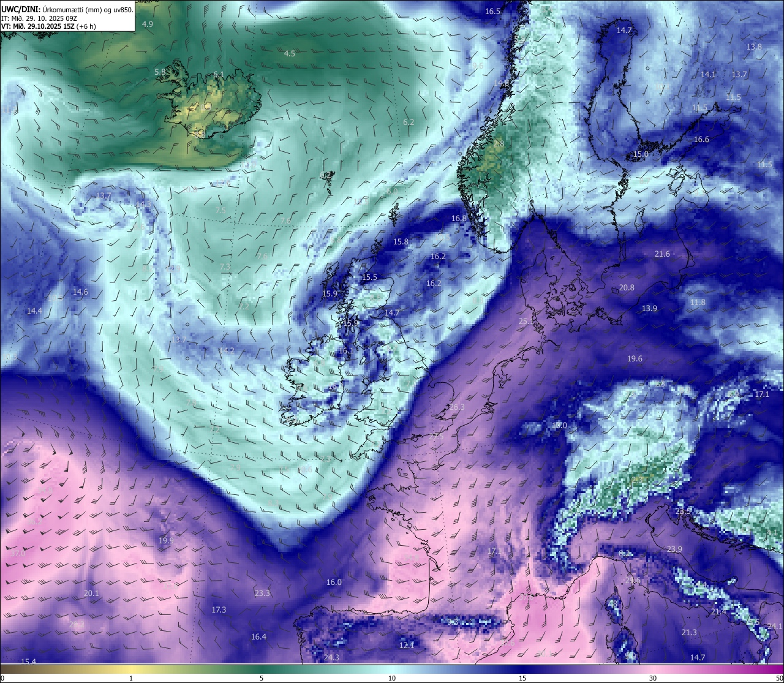
Task: Click the 15.4 value at the bottom left
Action: (28, 662)
